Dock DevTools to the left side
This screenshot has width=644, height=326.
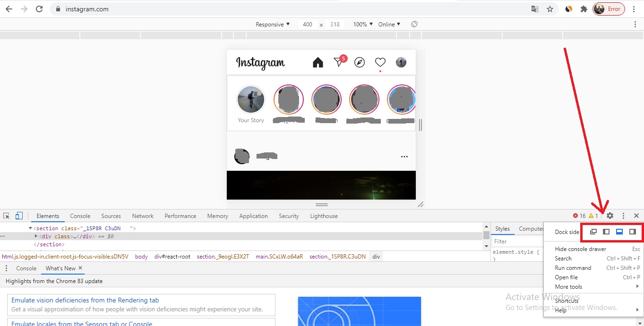(606, 232)
